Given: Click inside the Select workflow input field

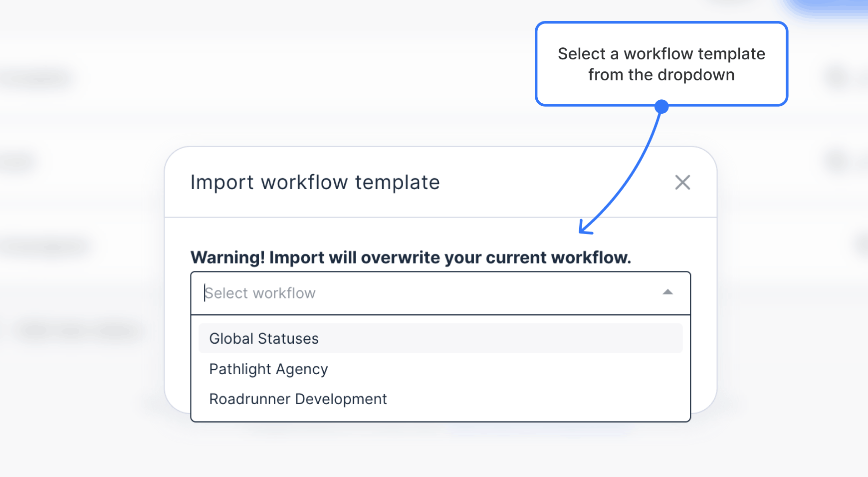Looking at the screenshot, I should pos(349,293).
